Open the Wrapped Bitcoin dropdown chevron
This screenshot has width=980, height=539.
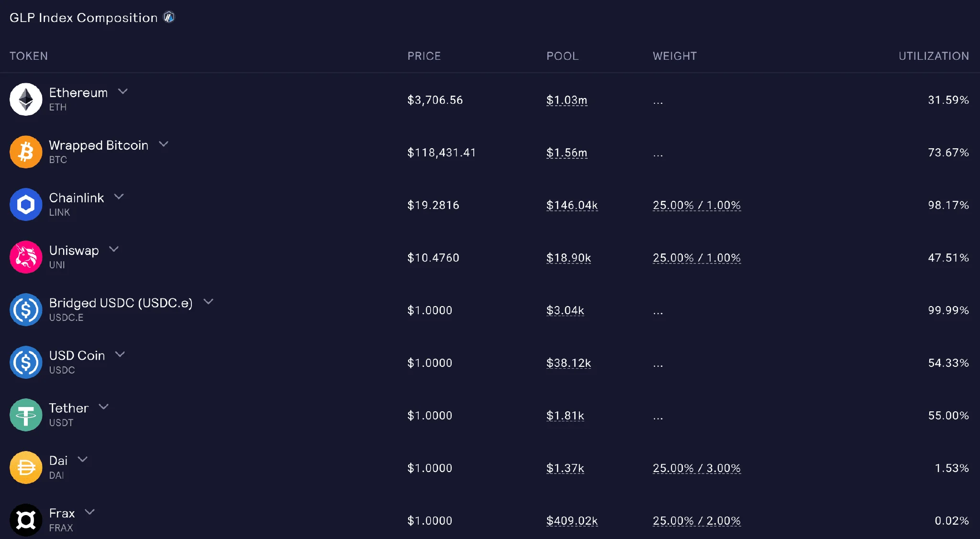pyautogui.click(x=164, y=144)
